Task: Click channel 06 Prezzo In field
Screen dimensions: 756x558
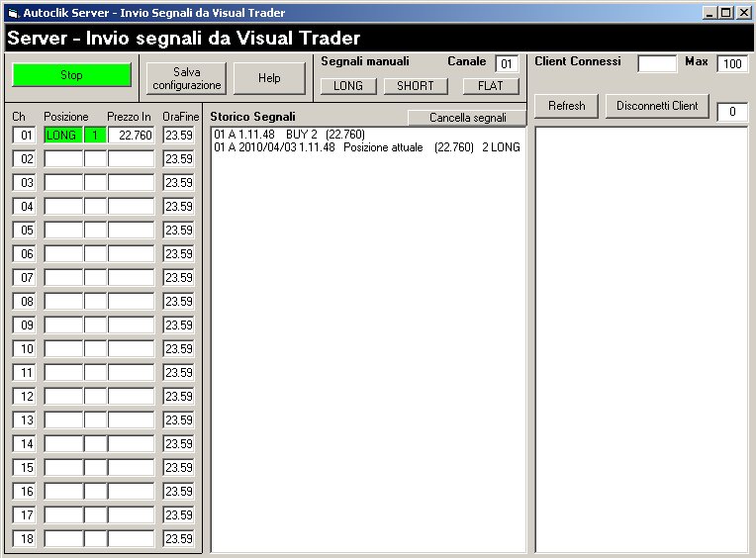Action: pyautogui.click(x=131, y=254)
